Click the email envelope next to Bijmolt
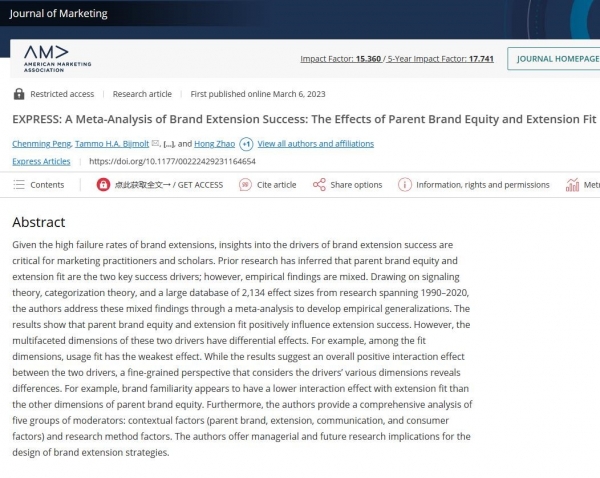600x478 pixels. tap(155, 143)
